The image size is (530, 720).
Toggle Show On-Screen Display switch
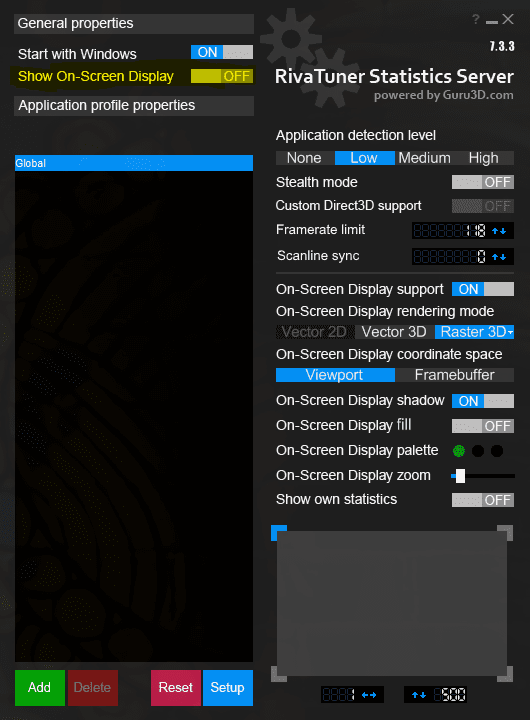click(x=222, y=76)
